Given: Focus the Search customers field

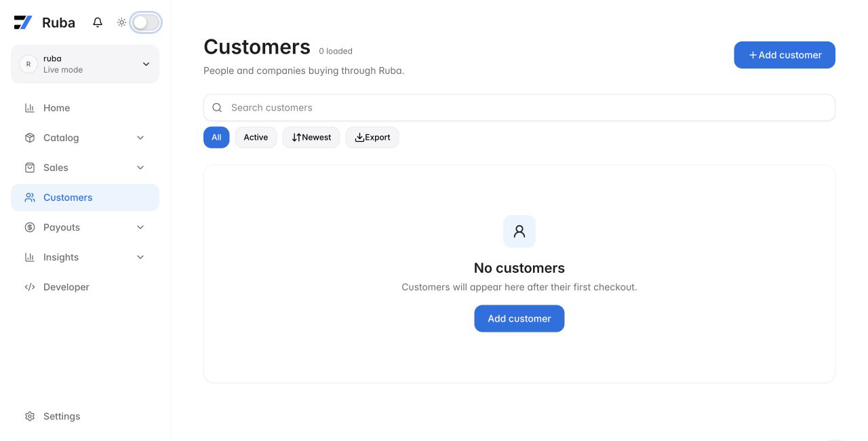Looking at the screenshot, I should point(519,108).
